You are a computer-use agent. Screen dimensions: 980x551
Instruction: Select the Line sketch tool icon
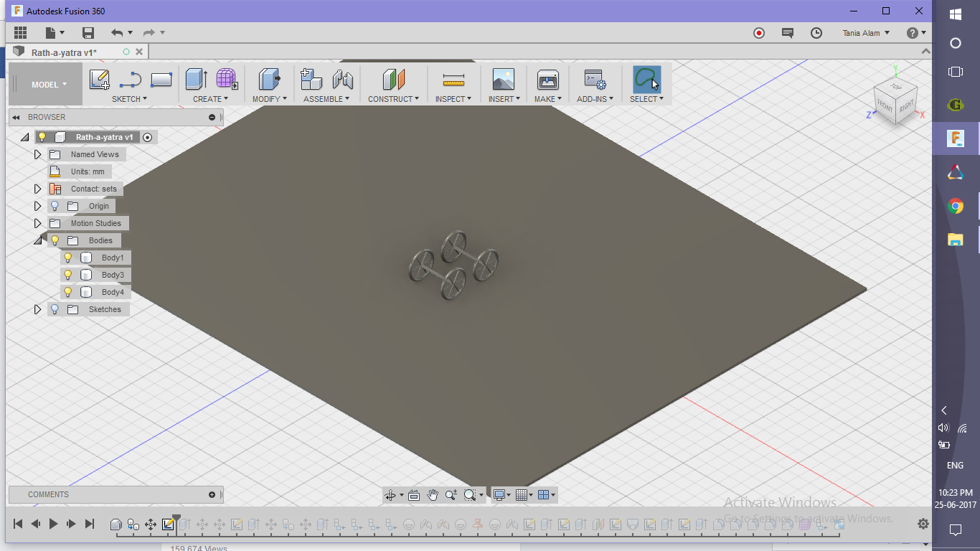click(x=131, y=79)
